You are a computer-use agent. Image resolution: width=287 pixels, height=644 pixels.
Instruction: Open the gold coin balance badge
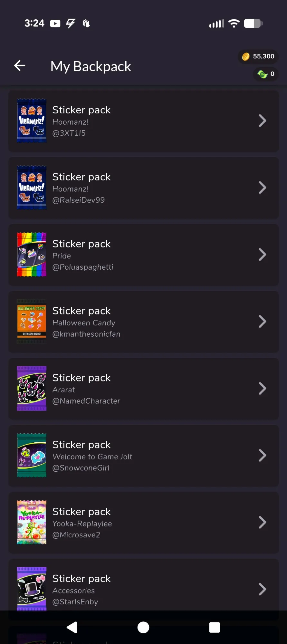click(x=258, y=56)
